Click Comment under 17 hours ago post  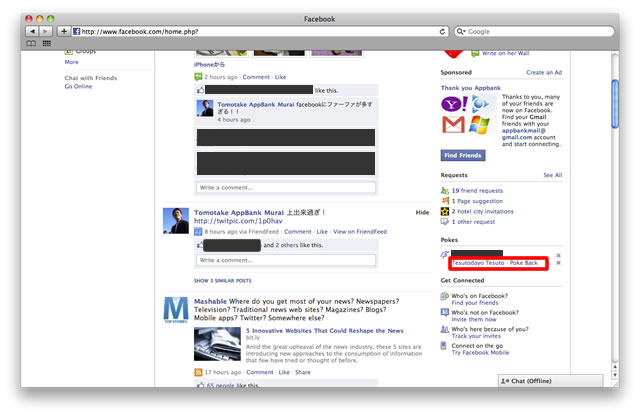pos(260,372)
